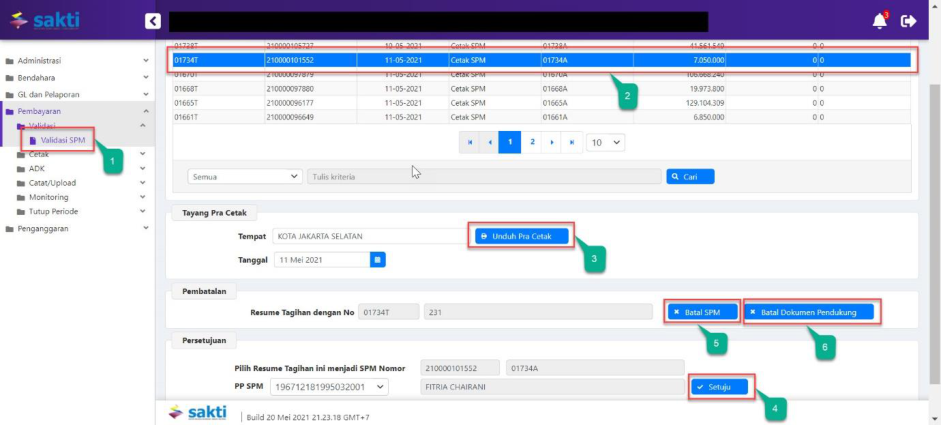Open Validasi SPM in the sidebar
The height and width of the screenshot is (425, 941).
(x=62, y=140)
